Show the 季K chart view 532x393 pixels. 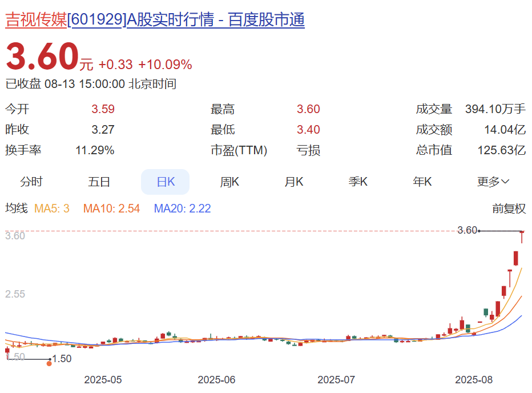point(358,182)
